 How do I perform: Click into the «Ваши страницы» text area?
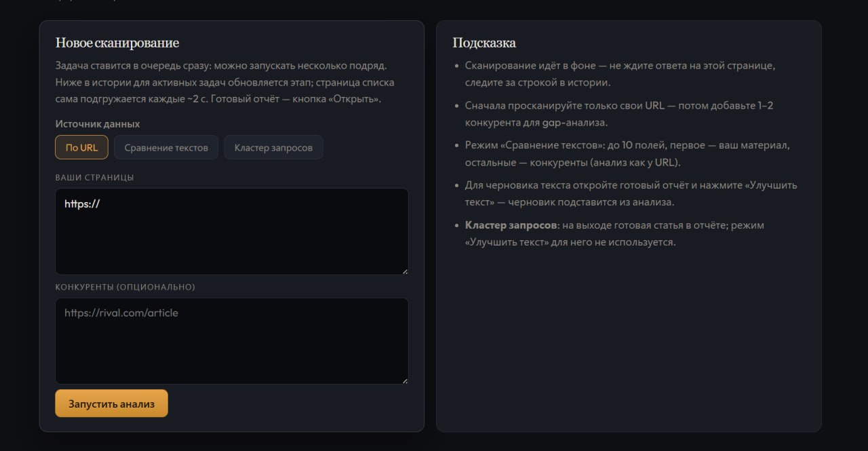(x=231, y=237)
